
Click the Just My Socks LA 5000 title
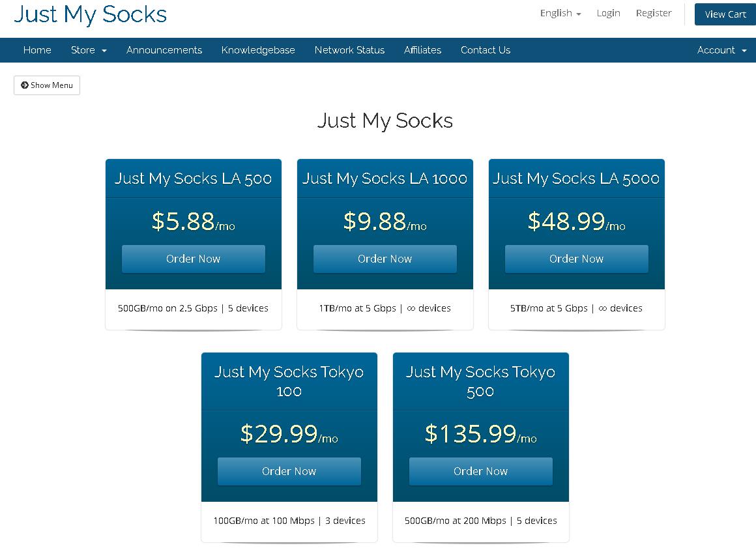point(576,179)
